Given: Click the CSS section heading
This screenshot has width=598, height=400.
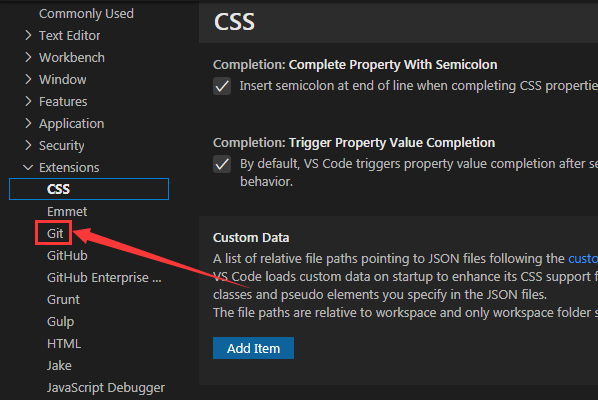Looking at the screenshot, I should [x=234, y=22].
